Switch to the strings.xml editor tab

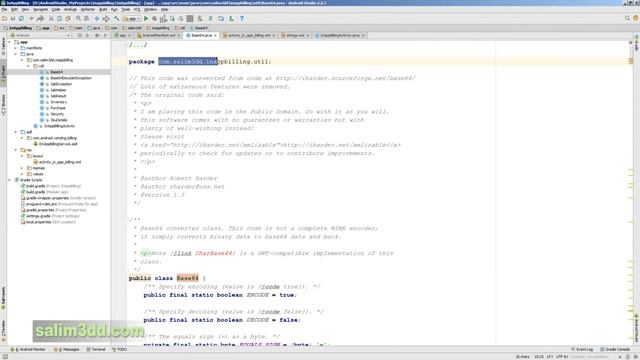295,36
